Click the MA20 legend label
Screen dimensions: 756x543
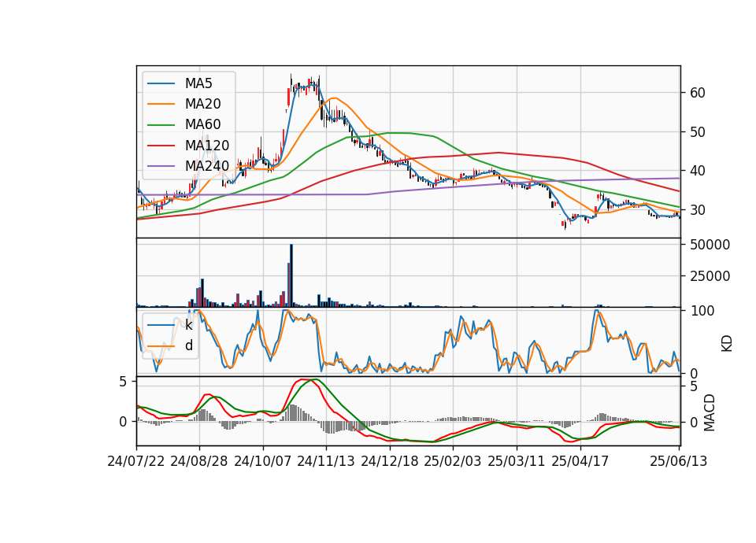coord(202,104)
